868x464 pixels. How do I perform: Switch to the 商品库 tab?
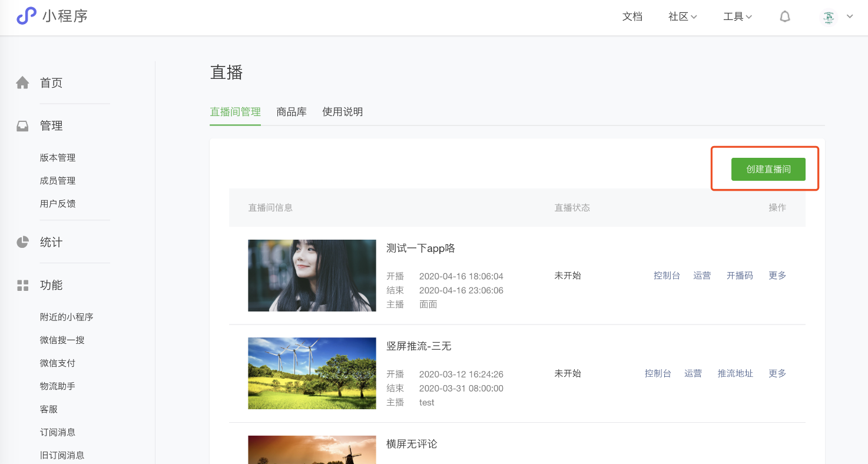(x=291, y=112)
